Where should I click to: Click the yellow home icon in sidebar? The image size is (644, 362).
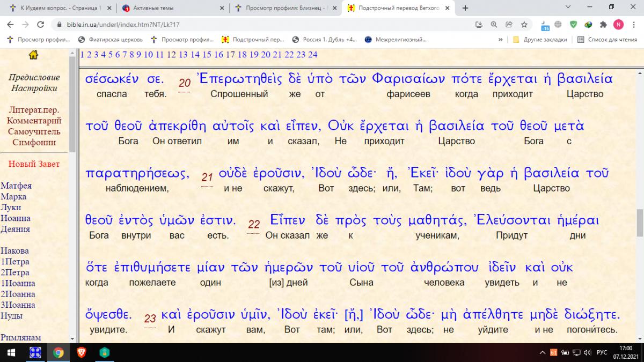pyautogui.click(x=33, y=55)
